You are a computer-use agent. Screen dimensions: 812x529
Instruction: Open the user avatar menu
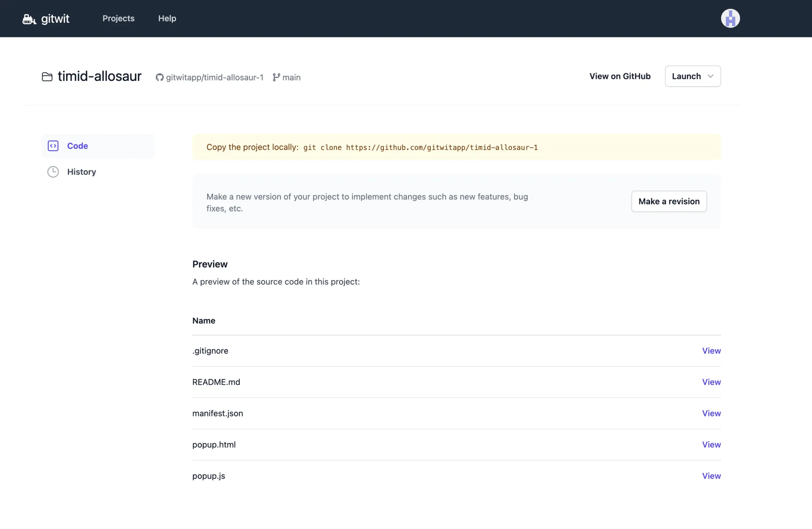730,18
